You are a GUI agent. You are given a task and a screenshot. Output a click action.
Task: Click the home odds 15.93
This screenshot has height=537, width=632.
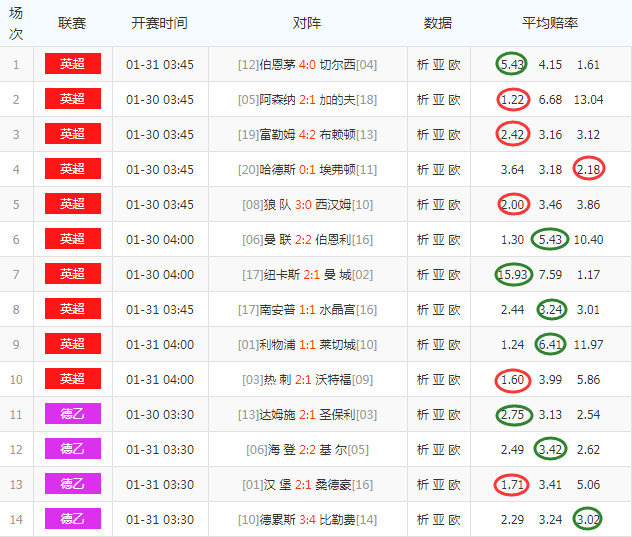pos(513,275)
